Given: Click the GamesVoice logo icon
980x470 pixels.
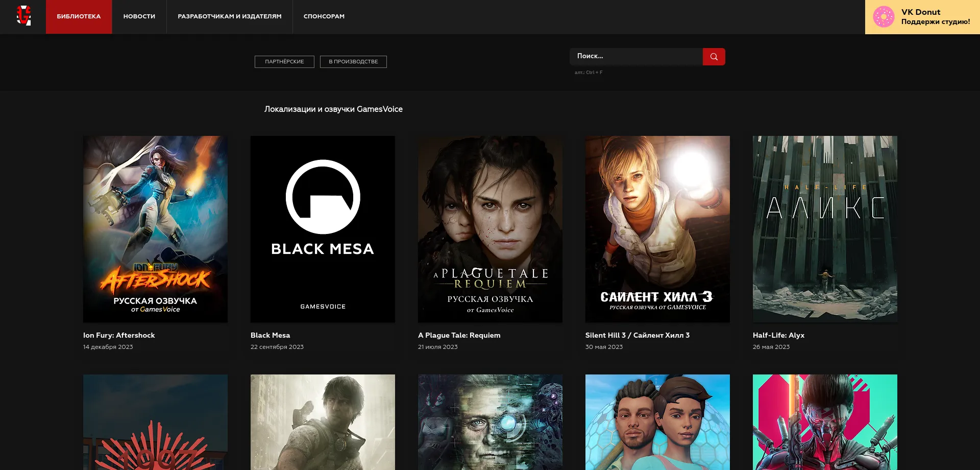Looking at the screenshot, I should [x=23, y=16].
